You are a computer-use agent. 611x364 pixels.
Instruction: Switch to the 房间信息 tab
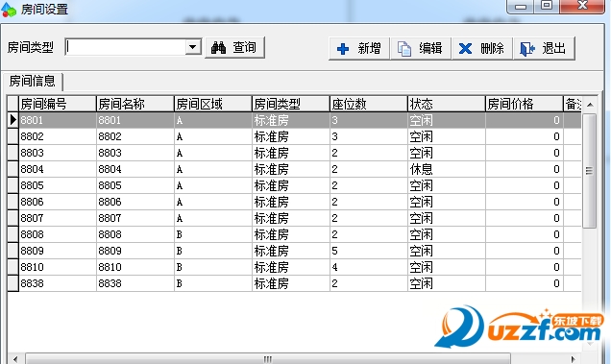coord(32,81)
